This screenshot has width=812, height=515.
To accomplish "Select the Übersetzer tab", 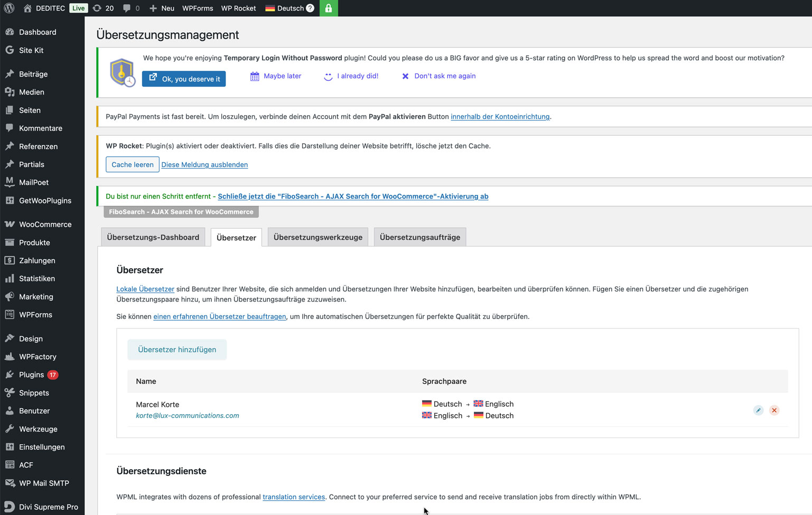I will (236, 238).
